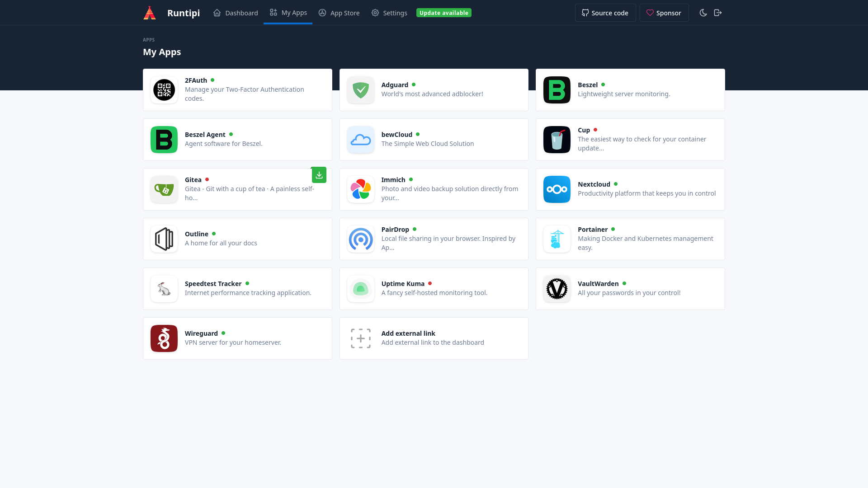868x488 pixels.
Task: Open the 2FAuth authentication app
Action: [237, 89]
